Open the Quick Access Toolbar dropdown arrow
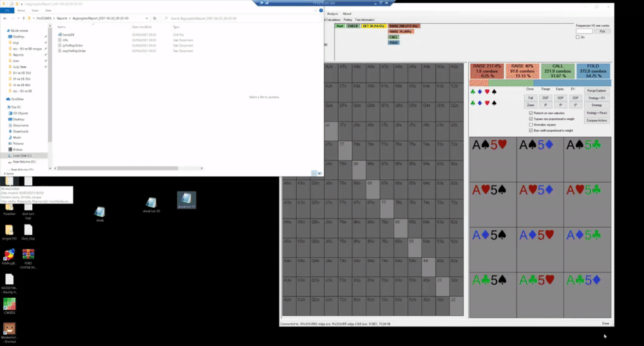644x346 pixels. pyautogui.click(x=22, y=4)
